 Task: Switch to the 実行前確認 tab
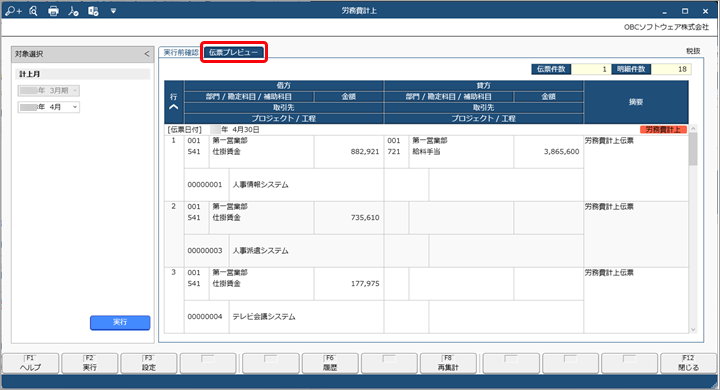pyautogui.click(x=181, y=52)
